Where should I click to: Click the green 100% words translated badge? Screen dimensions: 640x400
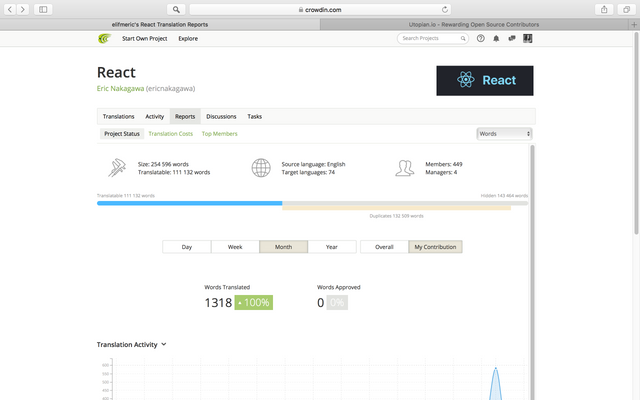point(253,302)
